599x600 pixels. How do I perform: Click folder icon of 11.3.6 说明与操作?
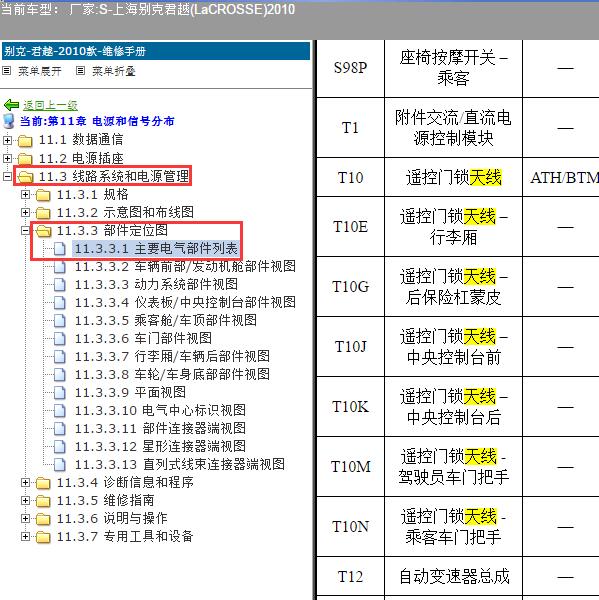tap(43, 519)
